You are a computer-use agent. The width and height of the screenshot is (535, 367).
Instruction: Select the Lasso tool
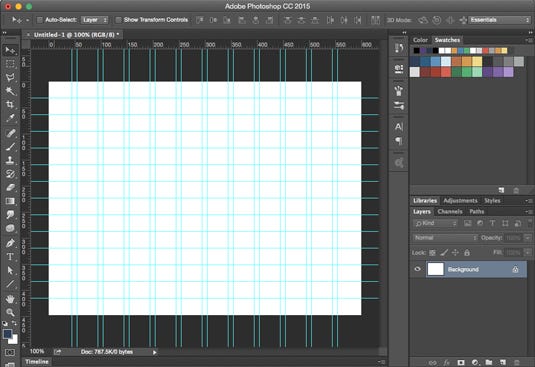[x=10, y=77]
